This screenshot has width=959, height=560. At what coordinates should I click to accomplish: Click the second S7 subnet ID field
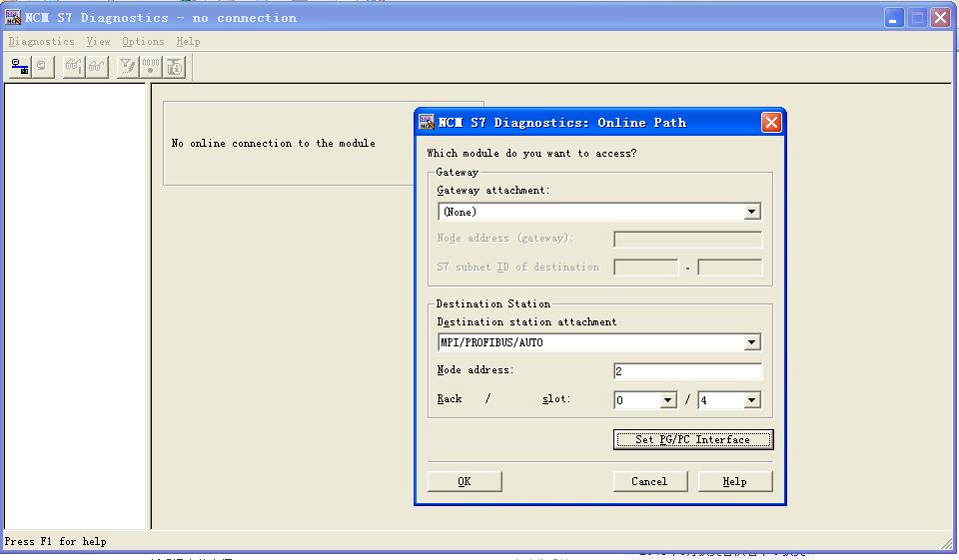(x=729, y=268)
